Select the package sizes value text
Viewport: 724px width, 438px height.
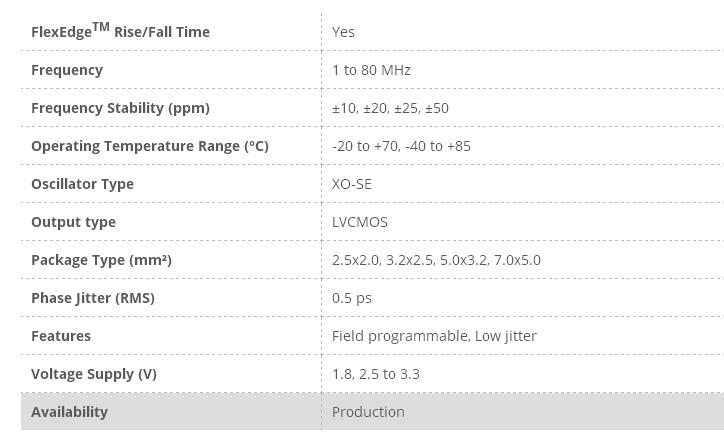click(436, 260)
